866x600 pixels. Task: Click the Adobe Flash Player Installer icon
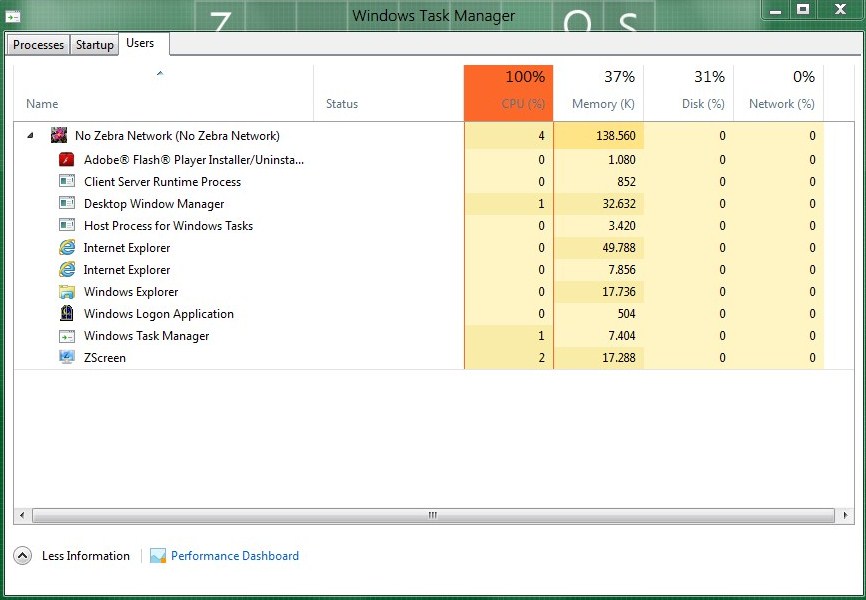[67, 160]
